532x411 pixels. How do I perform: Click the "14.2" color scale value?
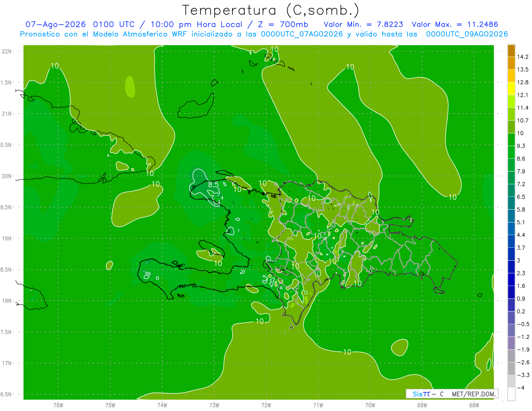coord(523,57)
